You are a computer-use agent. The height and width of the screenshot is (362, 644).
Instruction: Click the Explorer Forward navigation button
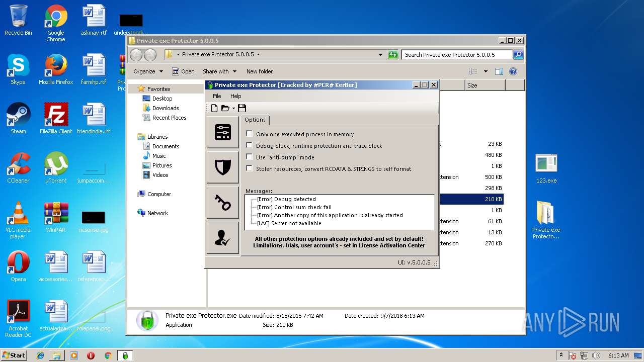pyautogui.click(x=150, y=55)
